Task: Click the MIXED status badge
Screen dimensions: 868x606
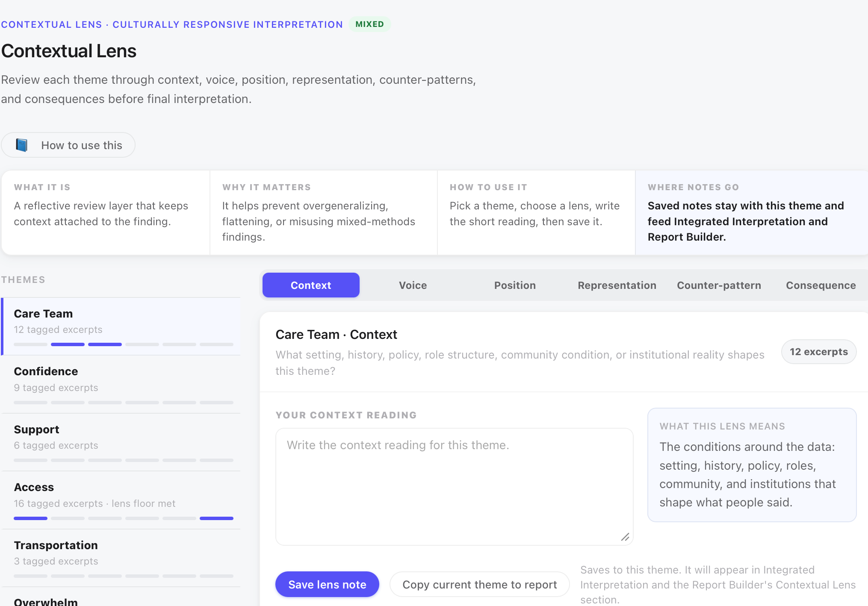Action: click(369, 24)
